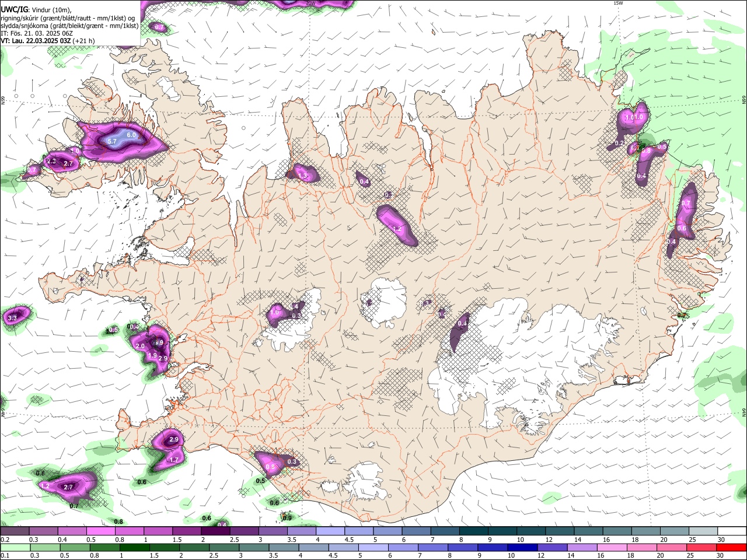Click the 6.0 snowfall value in Westfjords
747x560 pixels.
pos(131,135)
